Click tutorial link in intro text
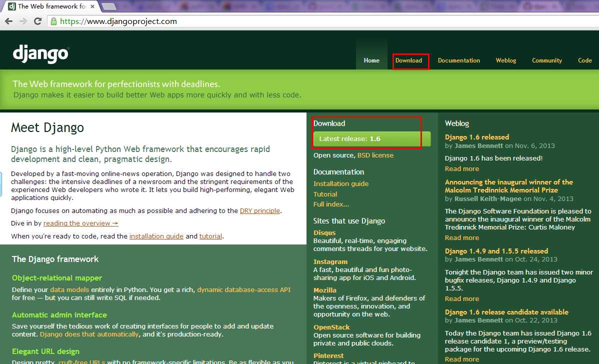 coord(210,236)
